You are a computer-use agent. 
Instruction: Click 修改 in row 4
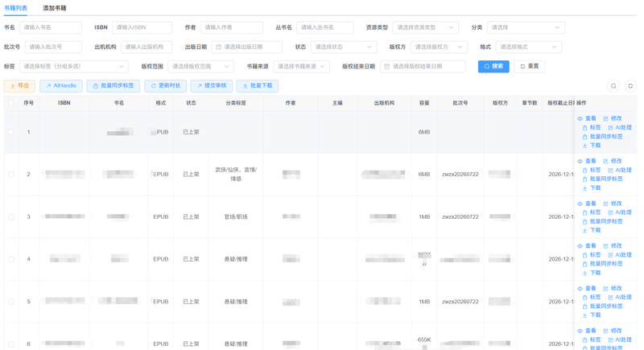coord(613,245)
